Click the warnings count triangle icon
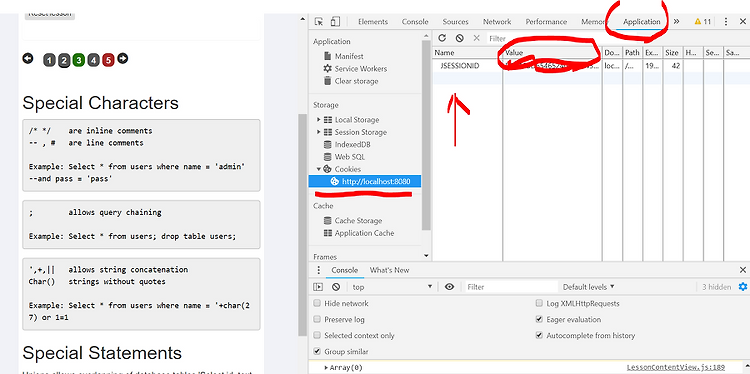The height and width of the screenshot is (374, 750). pos(698,22)
